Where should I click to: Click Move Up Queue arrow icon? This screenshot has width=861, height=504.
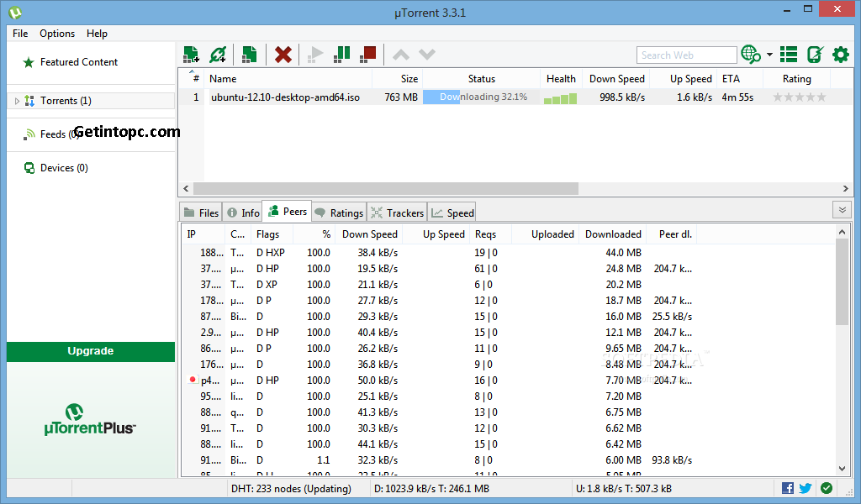coord(401,55)
